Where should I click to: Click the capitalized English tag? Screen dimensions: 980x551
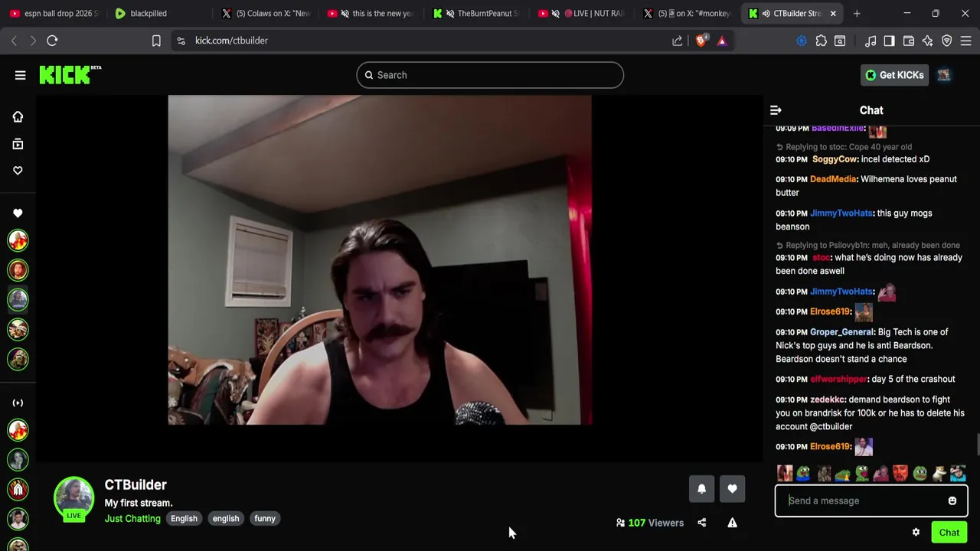pyautogui.click(x=184, y=519)
